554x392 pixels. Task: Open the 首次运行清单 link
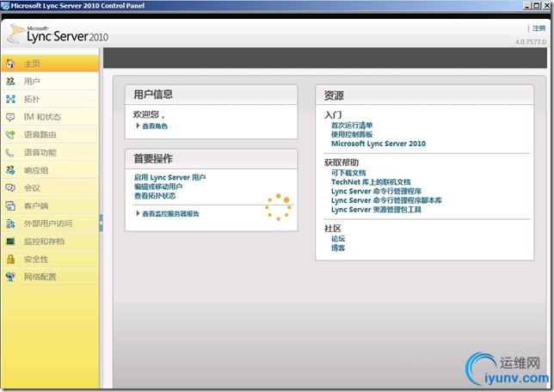[x=352, y=125]
